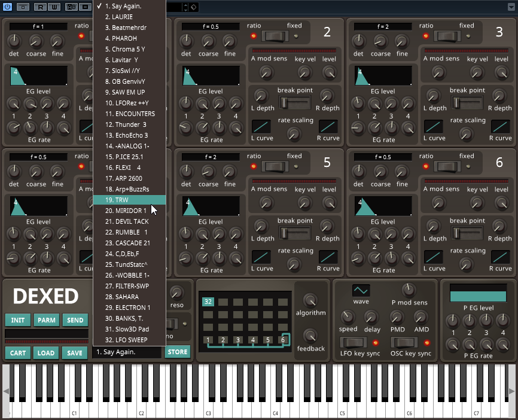
Task: Click the P EG level graph
Action: pyautogui.click(x=478, y=293)
